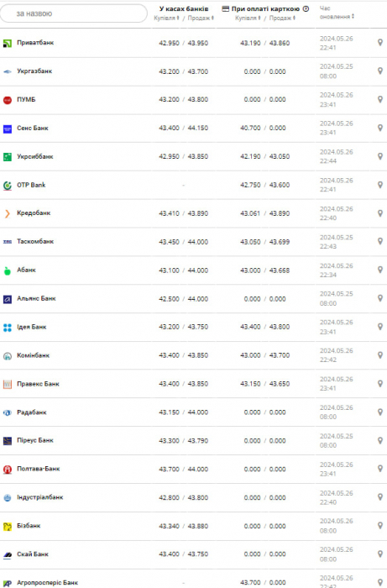Sort banks by Час оновлення
Viewport: 387px width, 588px height.
[337, 13]
